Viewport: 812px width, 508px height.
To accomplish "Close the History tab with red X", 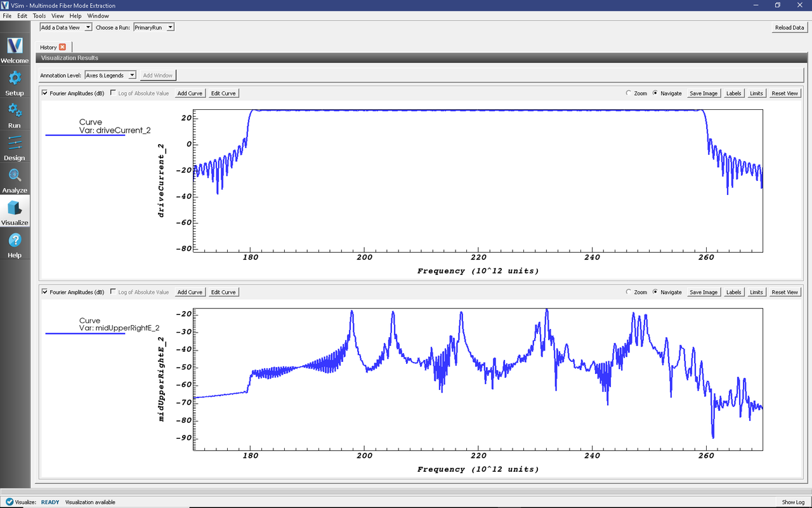I will (x=62, y=47).
